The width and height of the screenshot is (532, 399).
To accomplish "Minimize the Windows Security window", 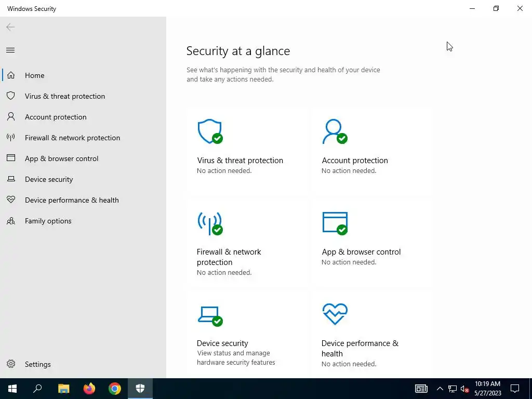I will [472, 8].
